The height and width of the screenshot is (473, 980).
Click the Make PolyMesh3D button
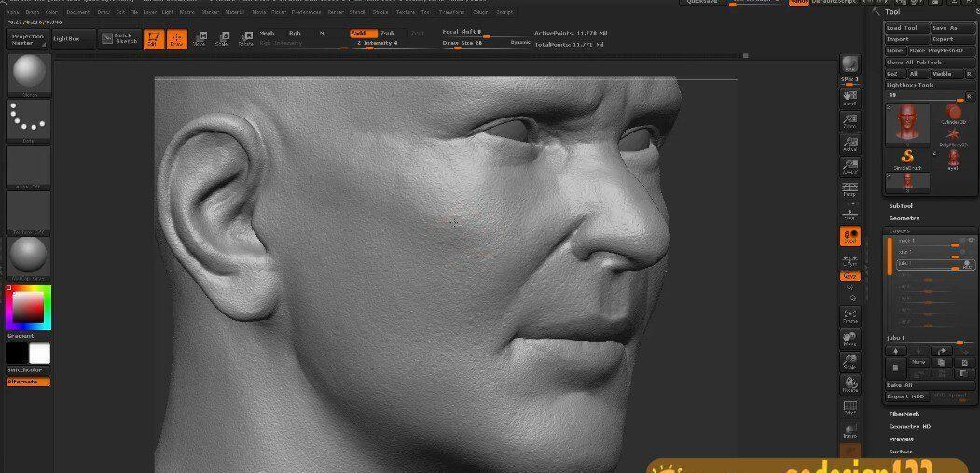pyautogui.click(x=940, y=50)
